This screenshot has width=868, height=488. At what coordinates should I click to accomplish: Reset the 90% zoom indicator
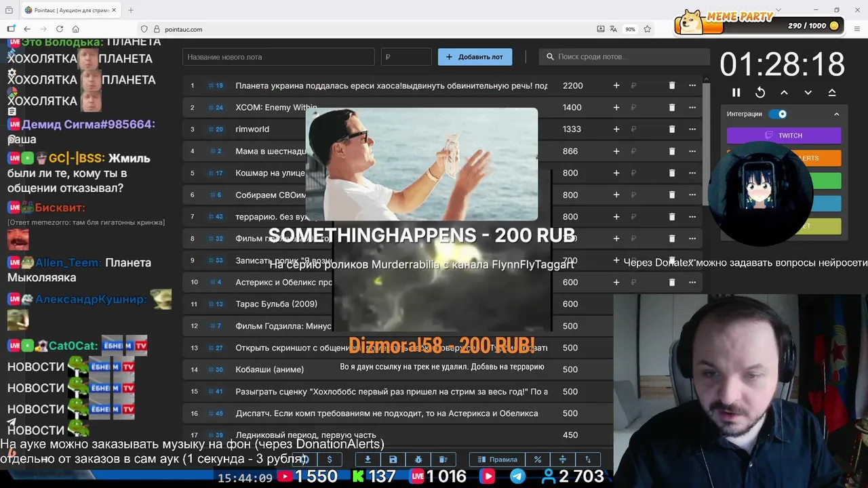pyautogui.click(x=631, y=29)
